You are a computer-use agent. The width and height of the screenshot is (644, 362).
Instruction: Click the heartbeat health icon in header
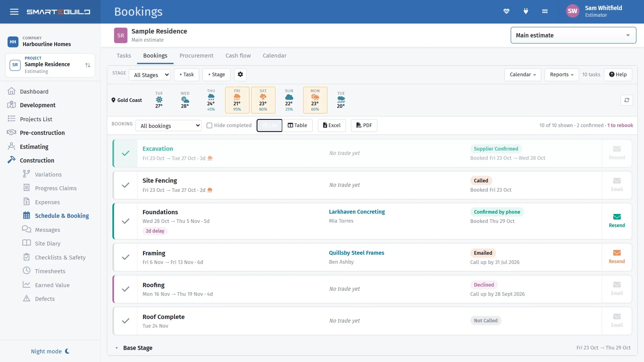506,11
